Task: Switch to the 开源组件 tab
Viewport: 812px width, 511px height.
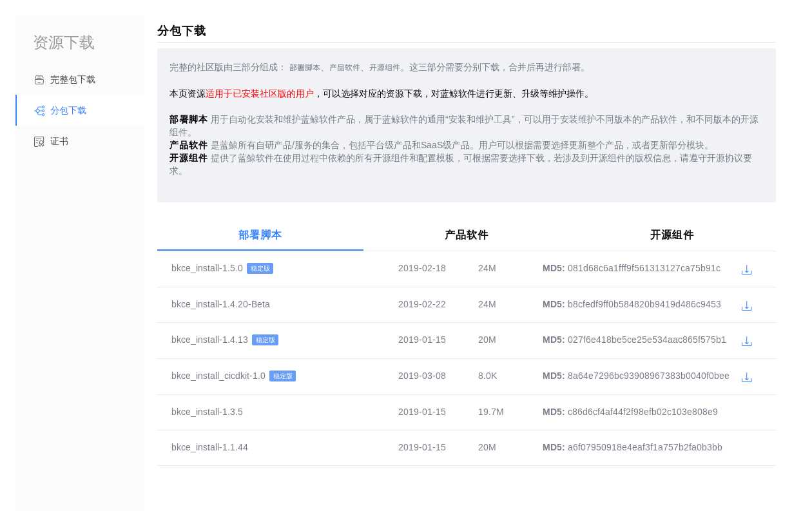Action: click(x=672, y=235)
